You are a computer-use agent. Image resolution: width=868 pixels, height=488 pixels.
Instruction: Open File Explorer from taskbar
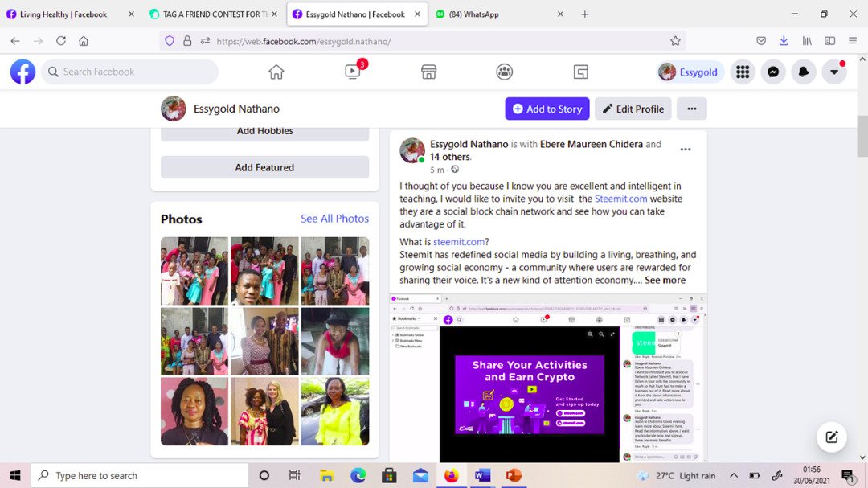click(326, 475)
